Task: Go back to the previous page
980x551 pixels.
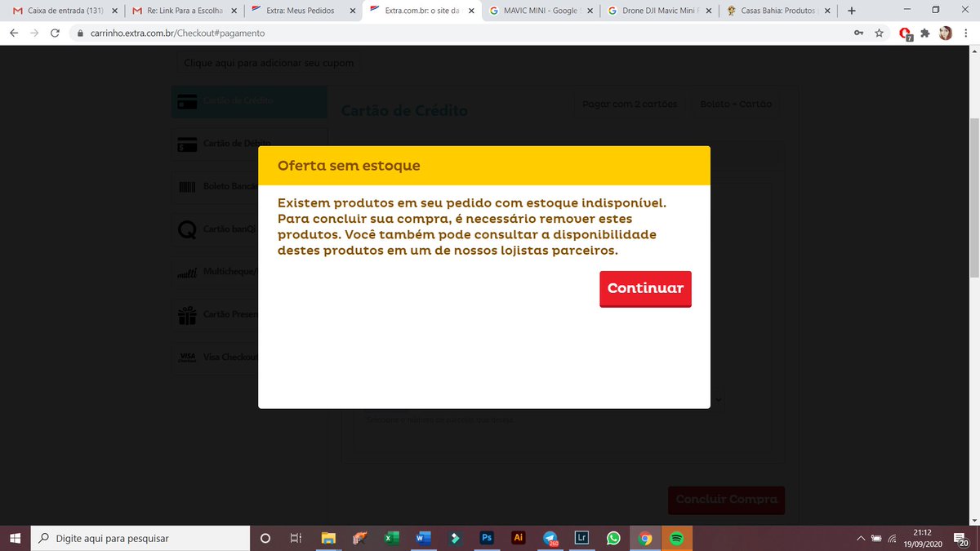Action: 14,33
